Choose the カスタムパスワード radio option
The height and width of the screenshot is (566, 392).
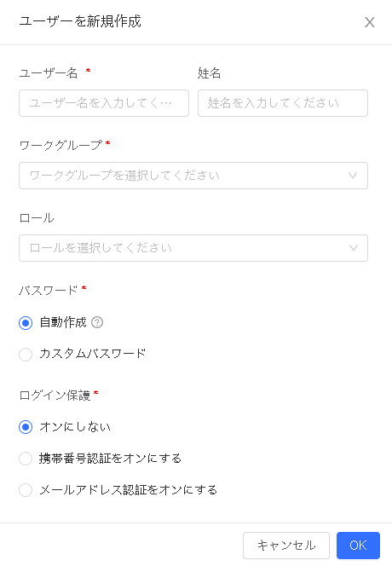tap(26, 354)
